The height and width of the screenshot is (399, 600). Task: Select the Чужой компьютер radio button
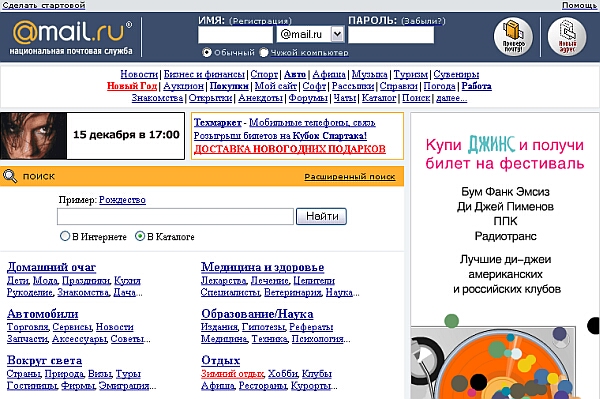tap(264, 52)
